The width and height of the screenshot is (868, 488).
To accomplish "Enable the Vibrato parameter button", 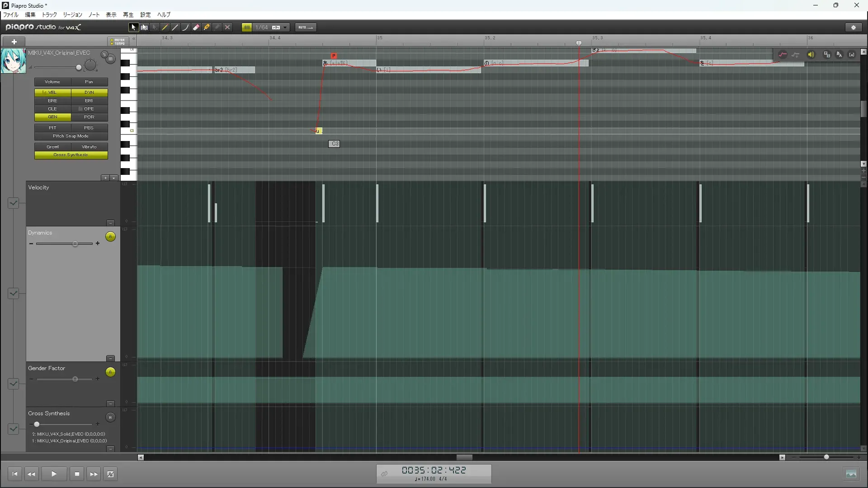I will tap(89, 147).
